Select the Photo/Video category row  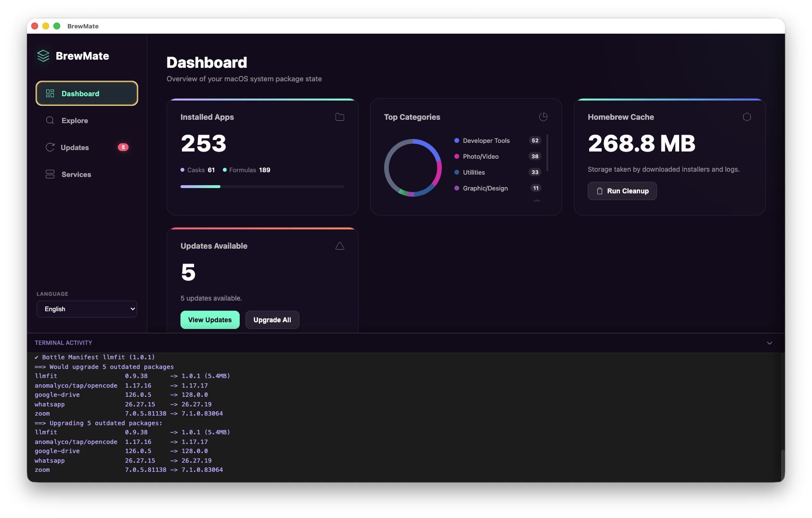pos(498,156)
